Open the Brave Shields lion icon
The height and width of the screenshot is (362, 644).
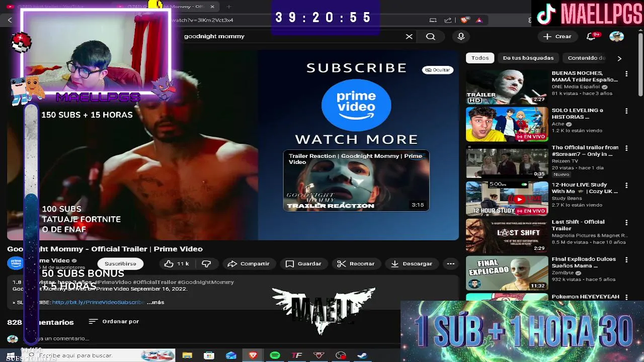pos(464,20)
